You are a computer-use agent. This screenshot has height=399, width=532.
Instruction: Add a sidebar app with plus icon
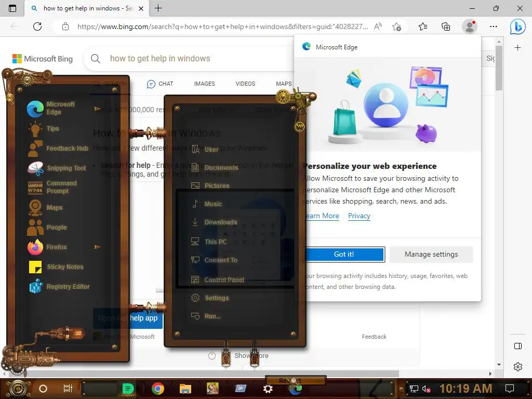point(517,48)
